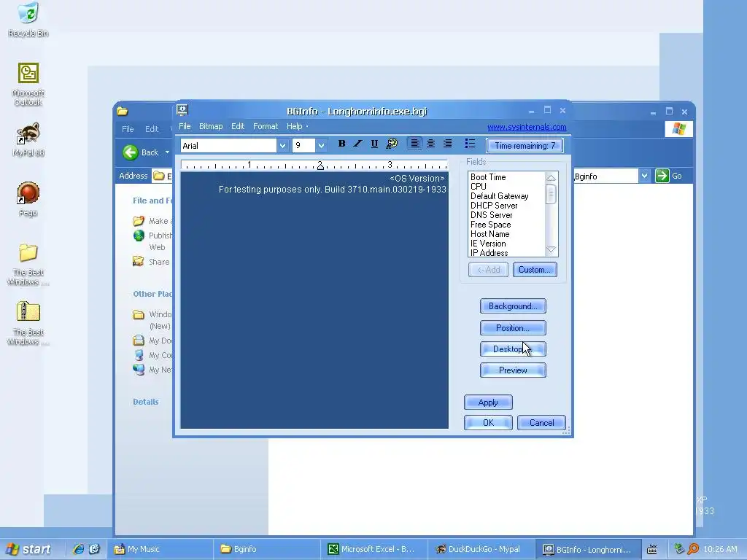Open the text color palette icon
This screenshot has width=747, height=560.
coord(392,144)
